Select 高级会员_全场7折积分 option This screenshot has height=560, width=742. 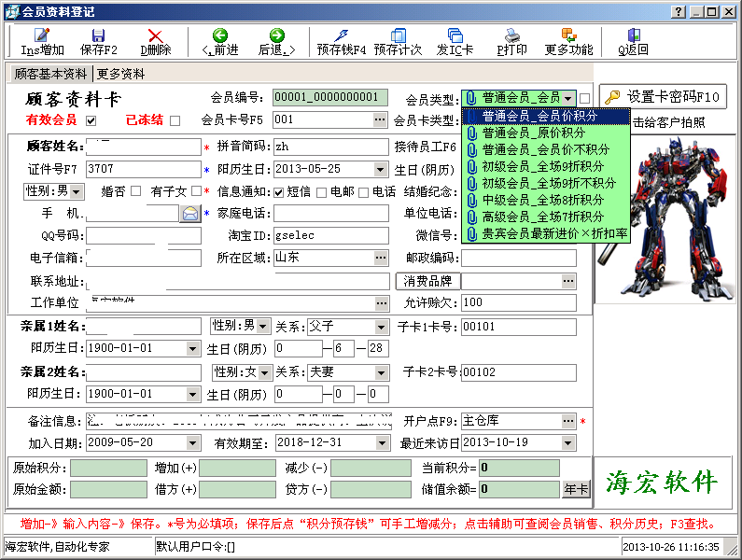547,217
